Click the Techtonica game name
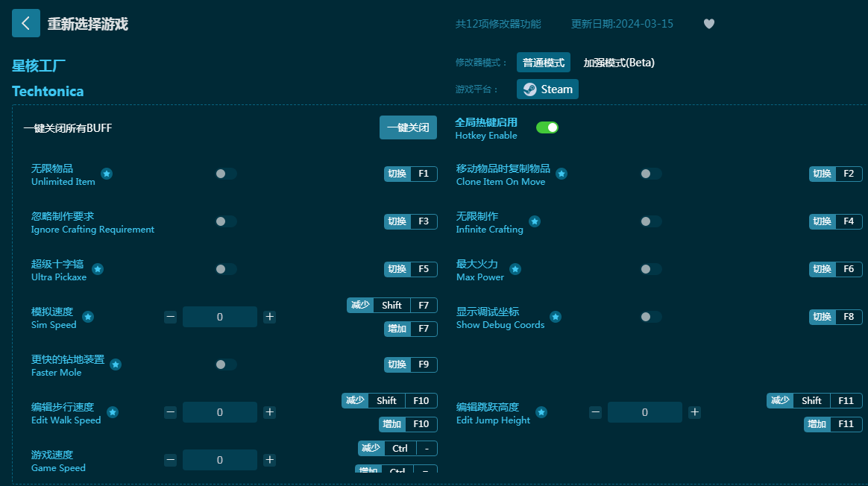 48,92
